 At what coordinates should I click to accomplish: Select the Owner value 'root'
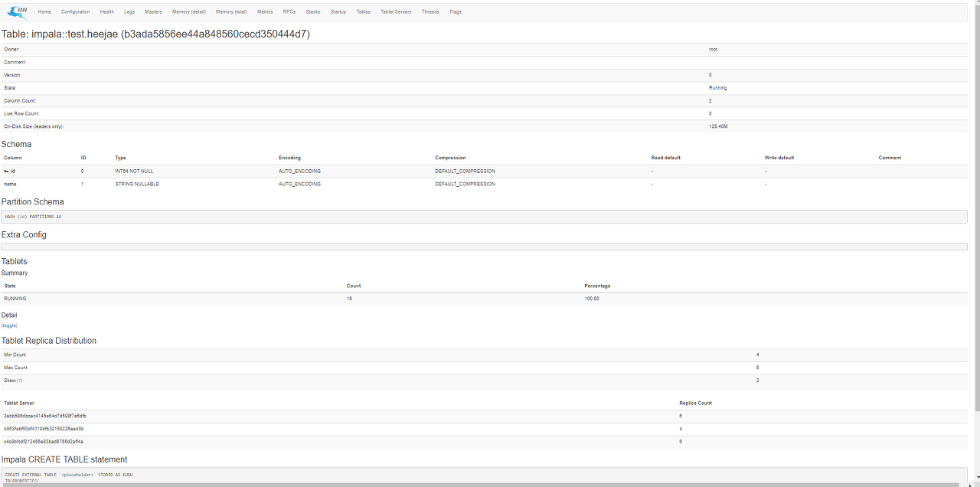pyautogui.click(x=713, y=49)
